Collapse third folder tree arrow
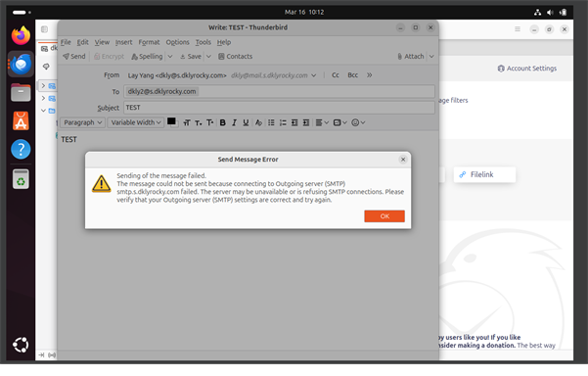Viewport: 588px width, 376px height. point(43,111)
